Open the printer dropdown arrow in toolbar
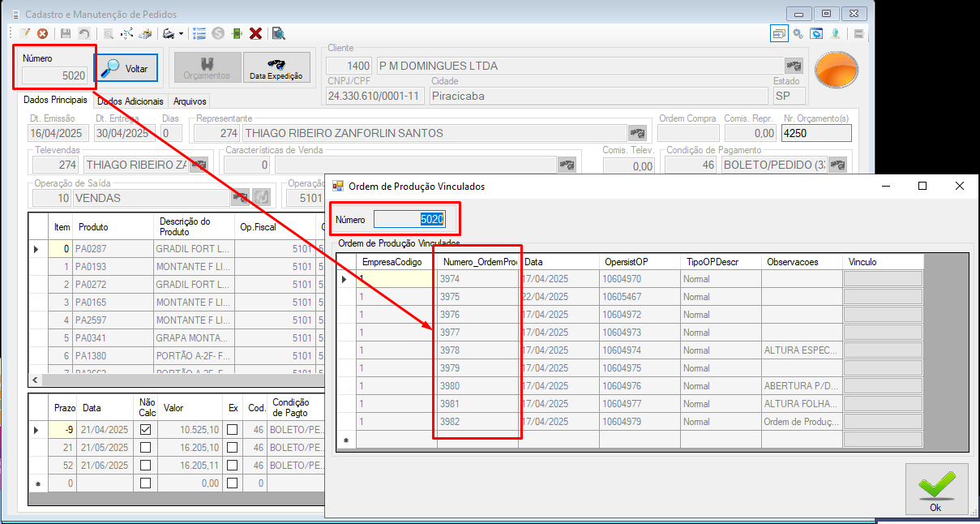980x524 pixels. 181,34
